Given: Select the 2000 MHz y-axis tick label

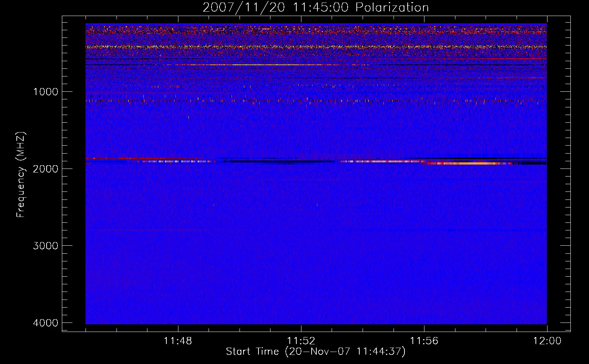Looking at the screenshot, I should (x=46, y=169).
